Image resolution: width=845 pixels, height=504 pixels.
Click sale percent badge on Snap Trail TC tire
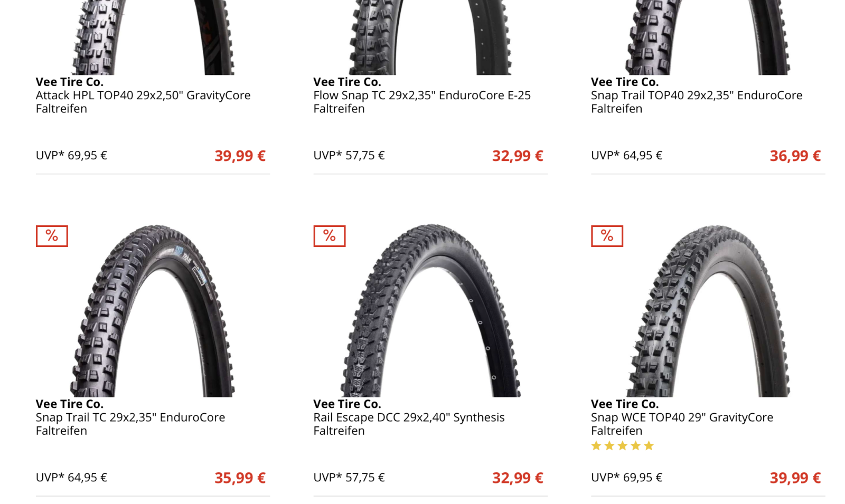pos(52,236)
